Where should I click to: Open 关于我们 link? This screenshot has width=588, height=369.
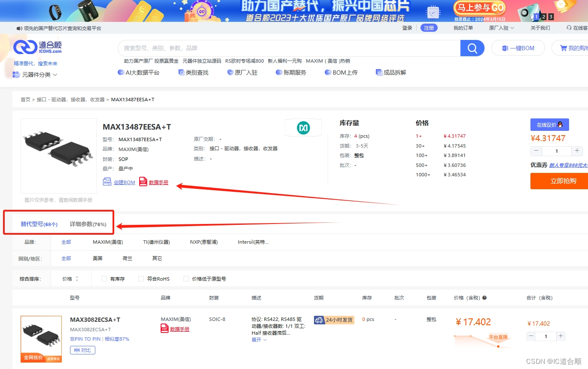coord(540,28)
